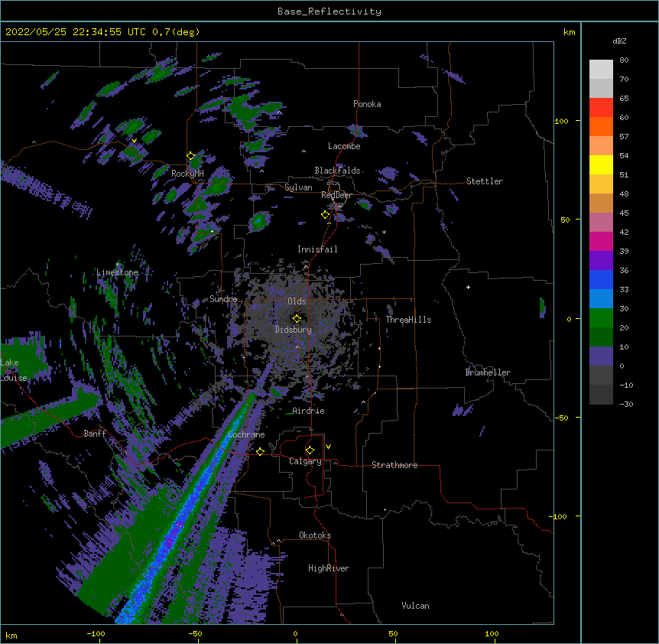
Task: Click the Vulcan label
Action: pyautogui.click(x=415, y=606)
